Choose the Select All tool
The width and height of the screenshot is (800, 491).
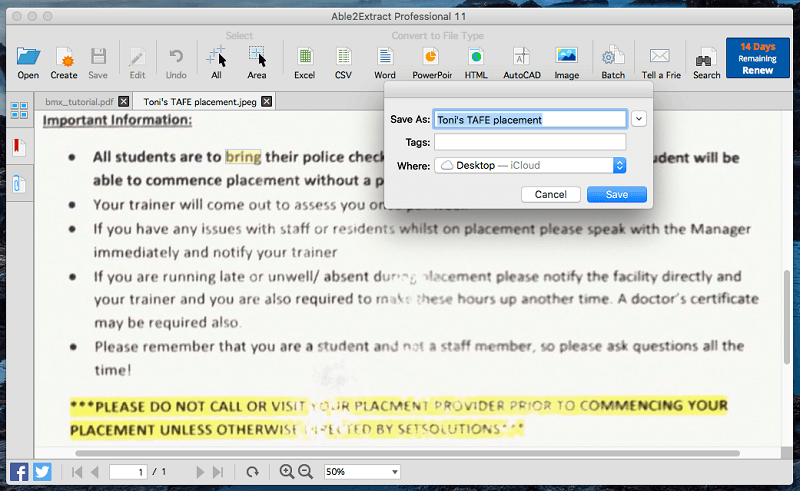coord(216,63)
